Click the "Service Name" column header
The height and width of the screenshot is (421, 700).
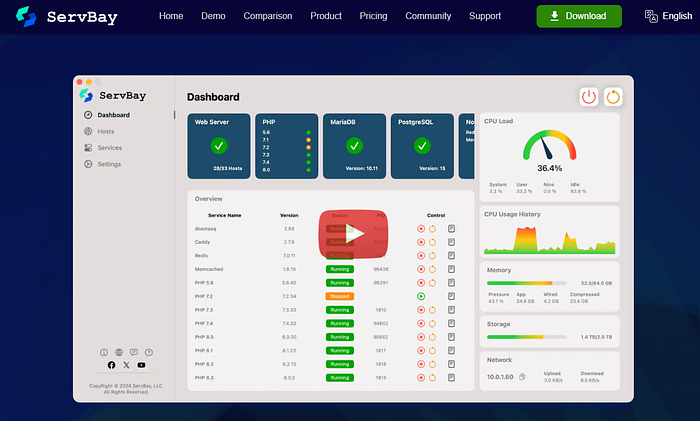[225, 215]
